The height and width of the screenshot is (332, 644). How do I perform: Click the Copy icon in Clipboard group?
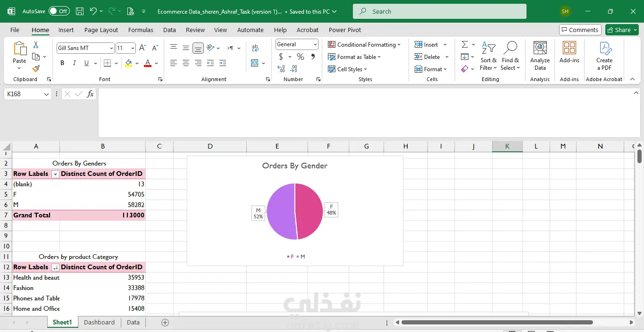point(36,57)
